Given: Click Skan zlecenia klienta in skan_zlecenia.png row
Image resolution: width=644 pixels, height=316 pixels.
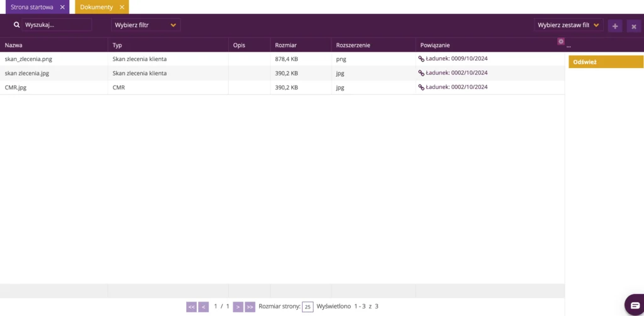Looking at the screenshot, I should coord(140,59).
